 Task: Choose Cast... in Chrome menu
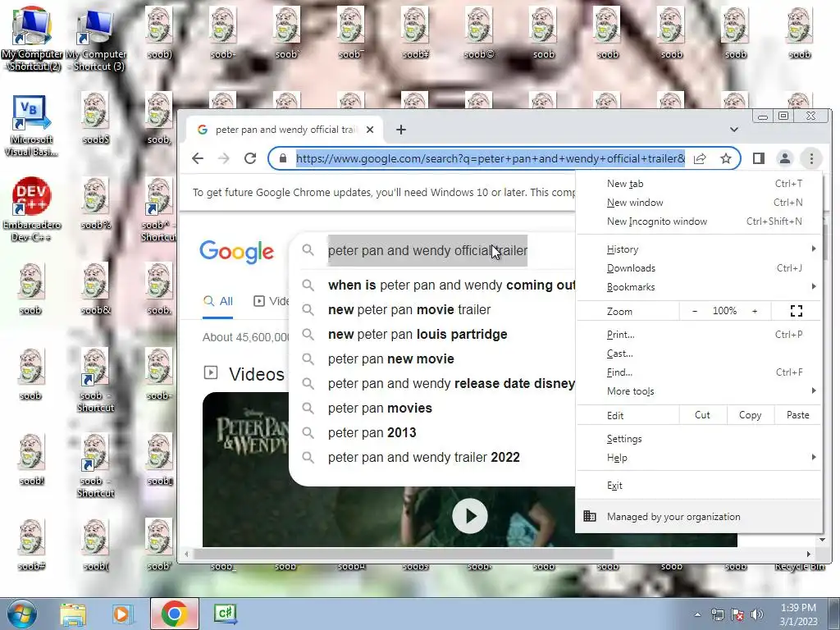tap(699, 353)
